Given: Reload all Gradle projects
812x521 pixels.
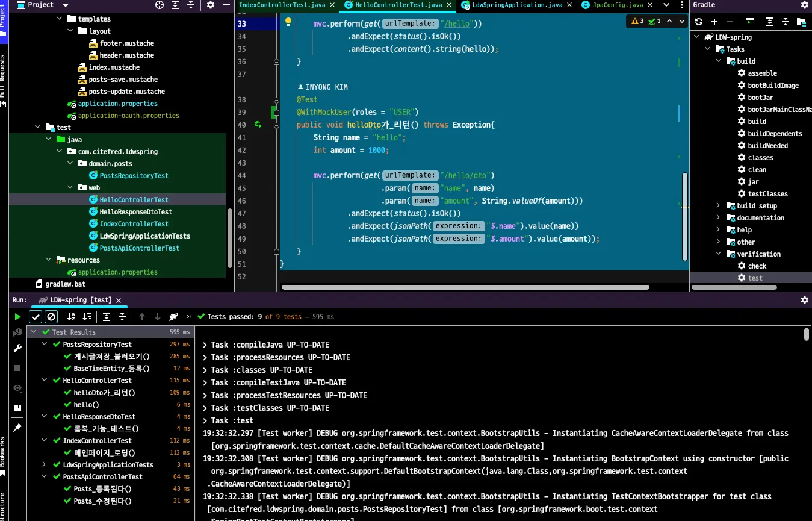Looking at the screenshot, I should pos(699,22).
